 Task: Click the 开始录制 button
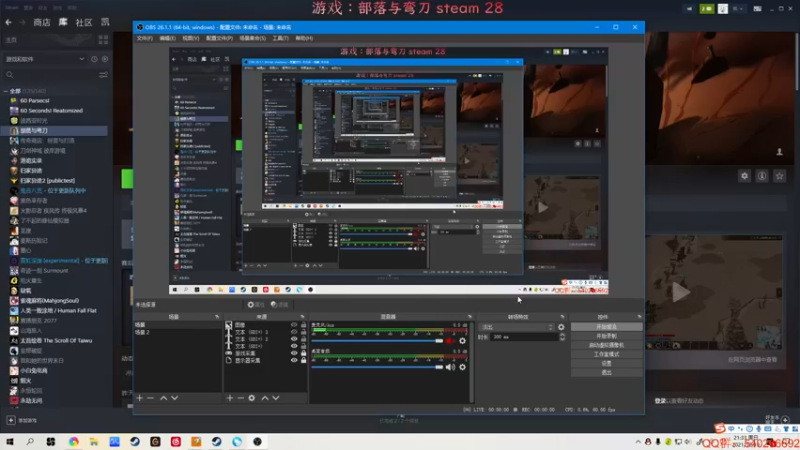pyautogui.click(x=606, y=336)
